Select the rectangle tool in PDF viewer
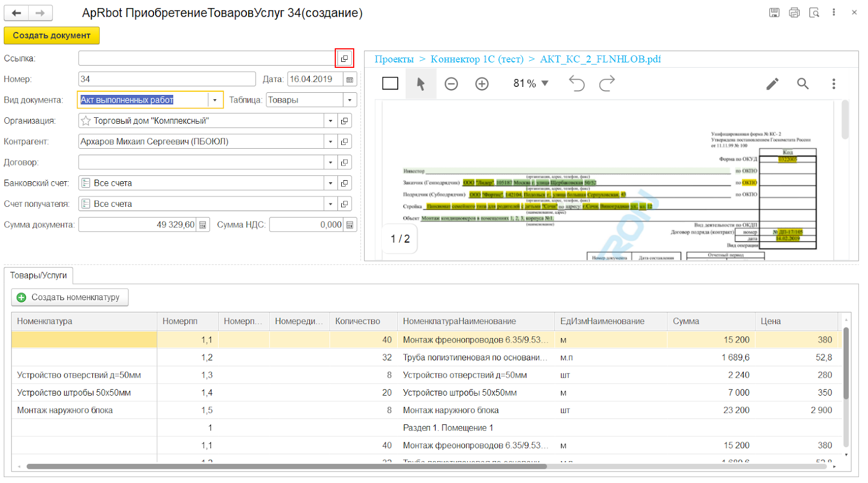868x483 pixels. coord(391,84)
